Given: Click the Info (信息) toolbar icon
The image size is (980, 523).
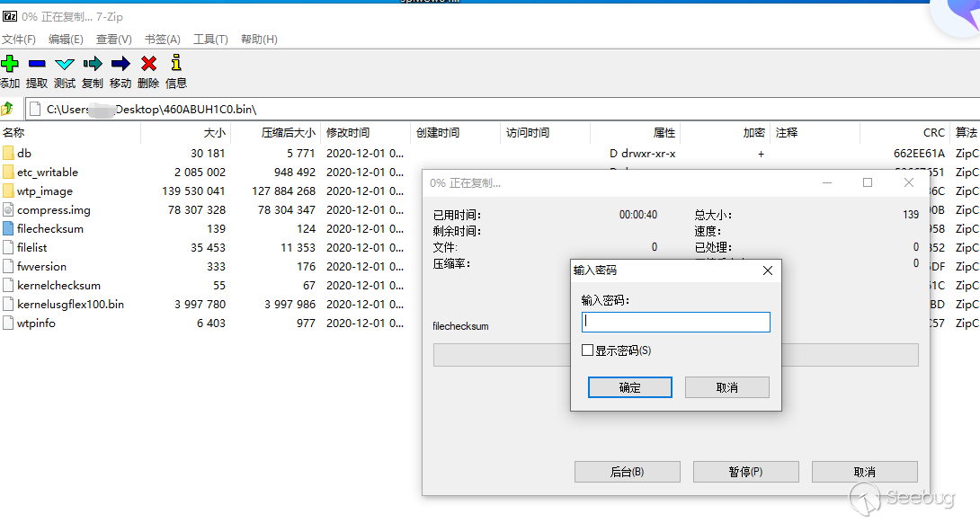Looking at the screenshot, I should pyautogui.click(x=176, y=64).
